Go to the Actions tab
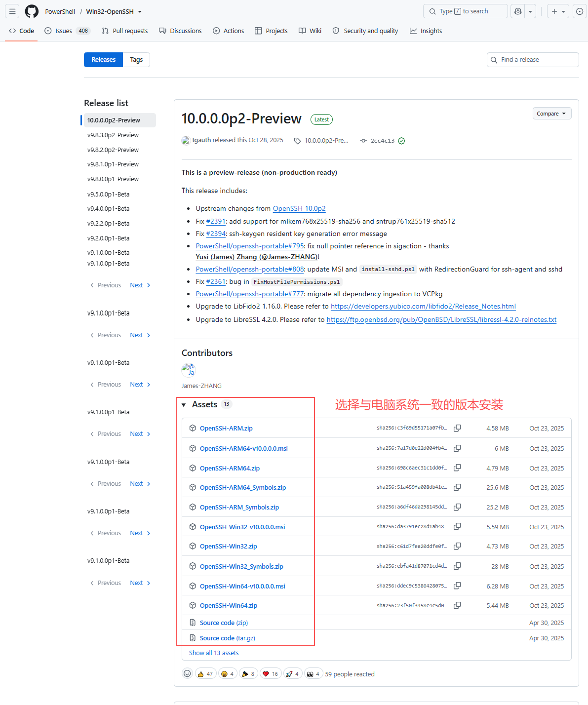The width and height of the screenshot is (588, 705). tap(229, 31)
